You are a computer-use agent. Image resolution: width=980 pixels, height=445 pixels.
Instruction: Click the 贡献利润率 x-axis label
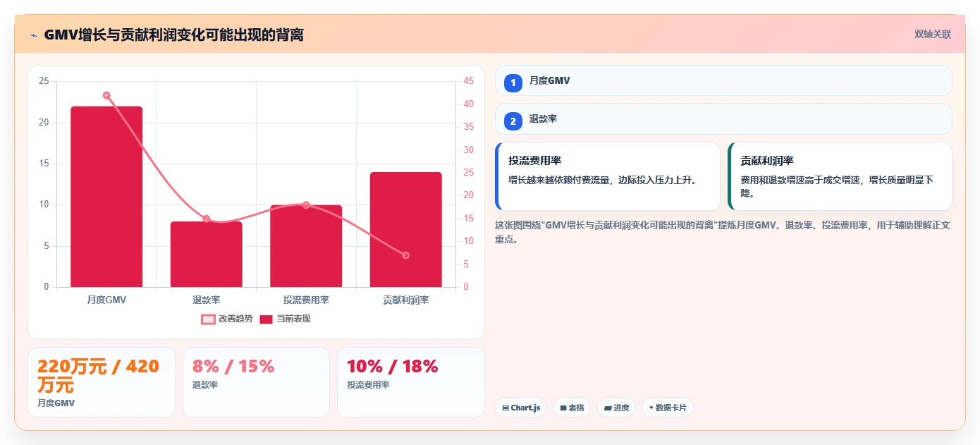(406, 300)
